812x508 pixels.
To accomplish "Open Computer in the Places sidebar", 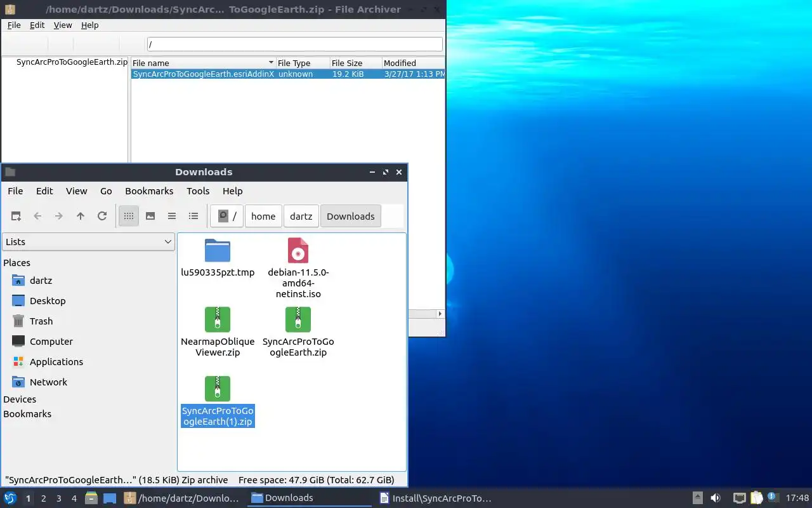I will [x=51, y=341].
